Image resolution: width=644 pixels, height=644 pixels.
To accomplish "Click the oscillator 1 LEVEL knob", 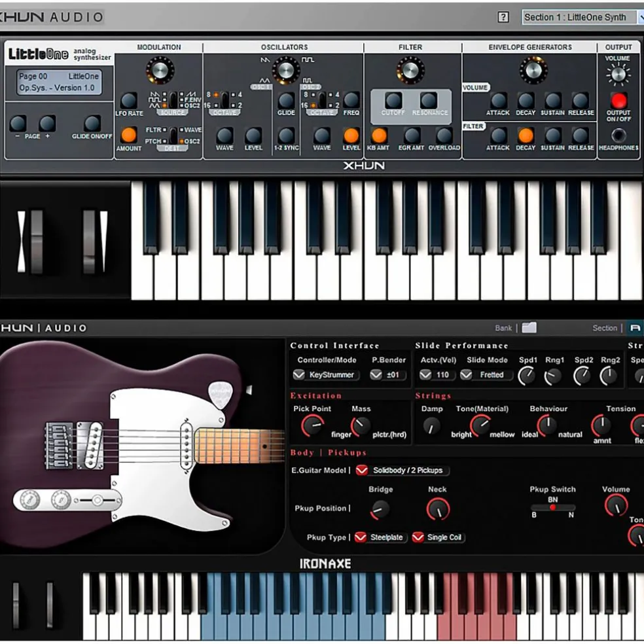I will pyautogui.click(x=253, y=135).
